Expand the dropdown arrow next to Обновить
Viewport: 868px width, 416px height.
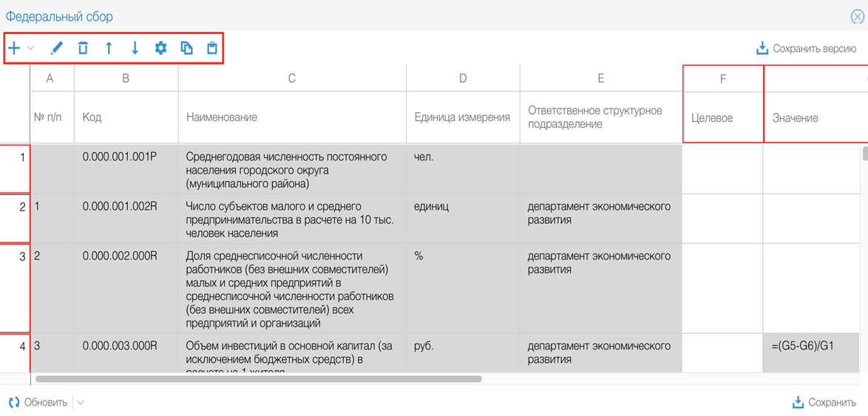click(81, 403)
